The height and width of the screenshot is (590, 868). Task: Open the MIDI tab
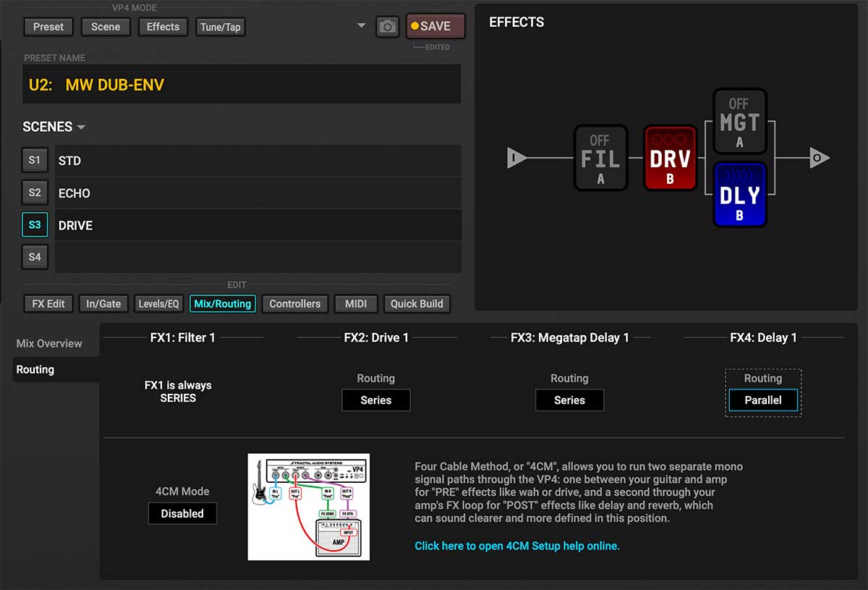tap(356, 304)
